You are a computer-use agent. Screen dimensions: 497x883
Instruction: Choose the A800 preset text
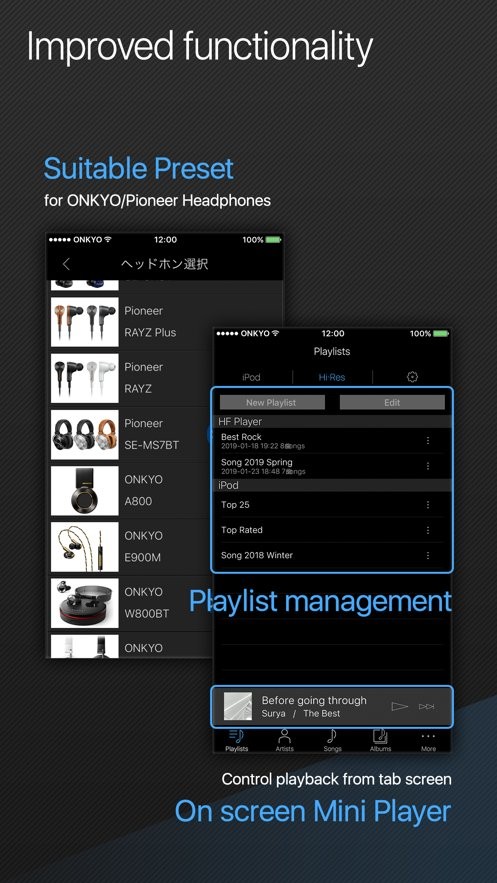coord(138,501)
